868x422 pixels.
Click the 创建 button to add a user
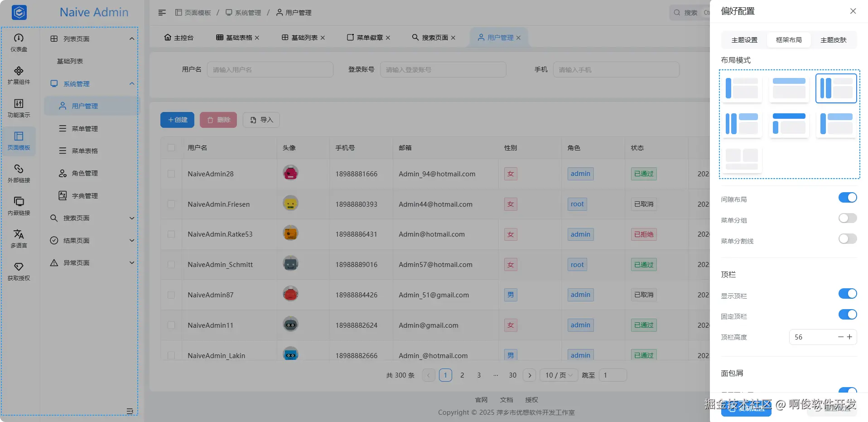click(177, 120)
